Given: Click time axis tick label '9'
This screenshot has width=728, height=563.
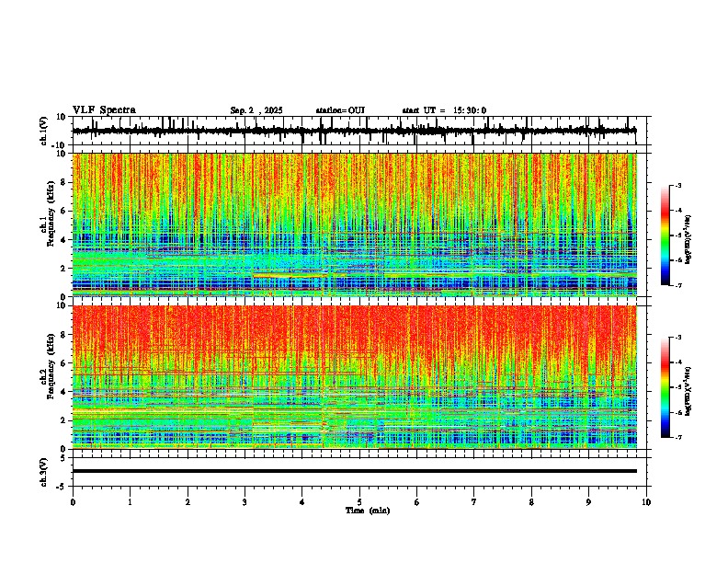Looking at the screenshot, I should click(588, 502).
